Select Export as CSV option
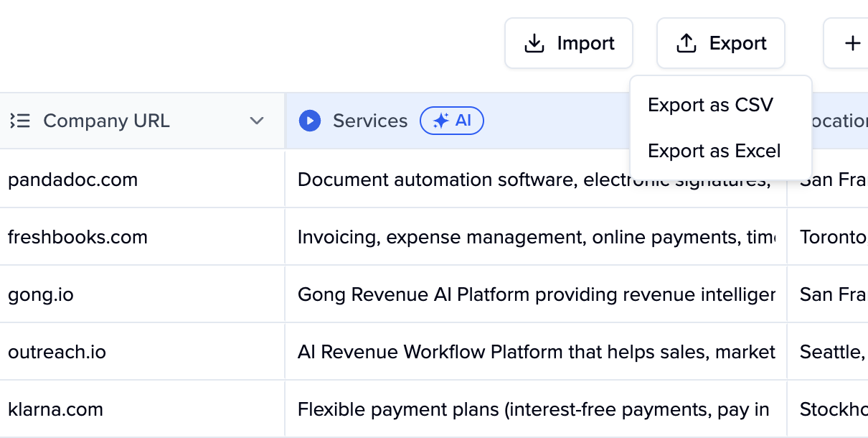868x438 pixels. point(710,106)
